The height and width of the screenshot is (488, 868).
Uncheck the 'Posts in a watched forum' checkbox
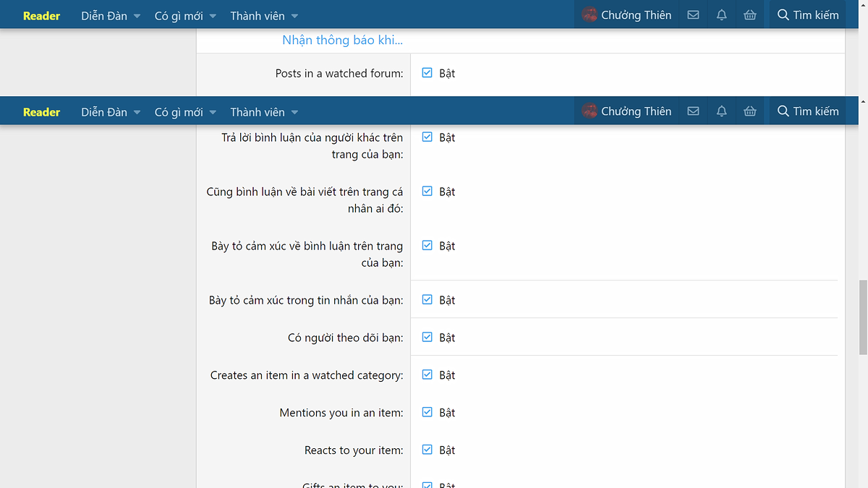[x=427, y=73]
